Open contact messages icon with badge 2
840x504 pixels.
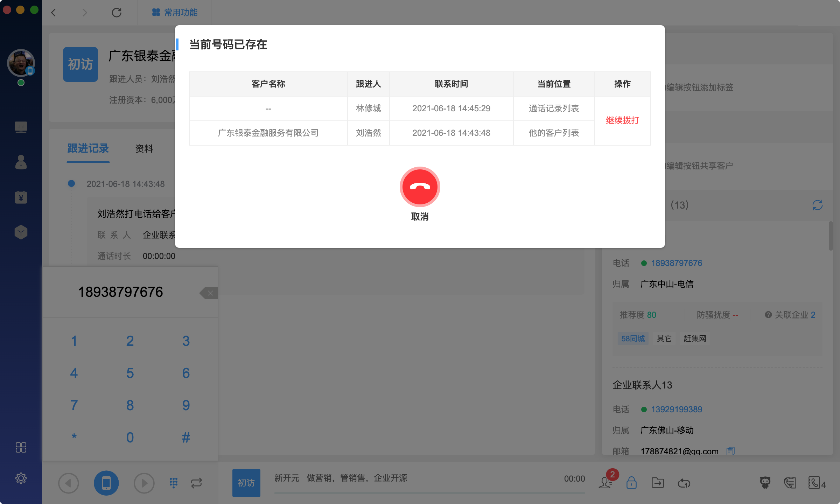[605, 483]
